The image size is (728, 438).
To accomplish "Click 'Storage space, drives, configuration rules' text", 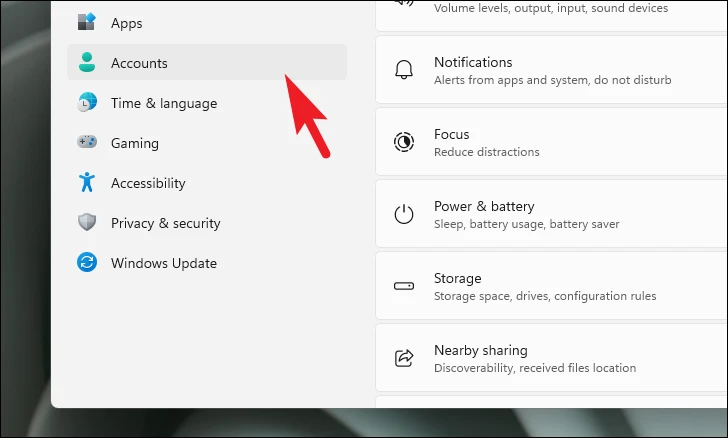I will pos(545,295).
